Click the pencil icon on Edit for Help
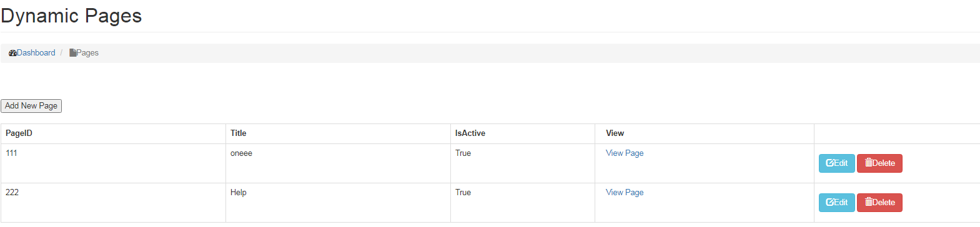 pyautogui.click(x=830, y=203)
